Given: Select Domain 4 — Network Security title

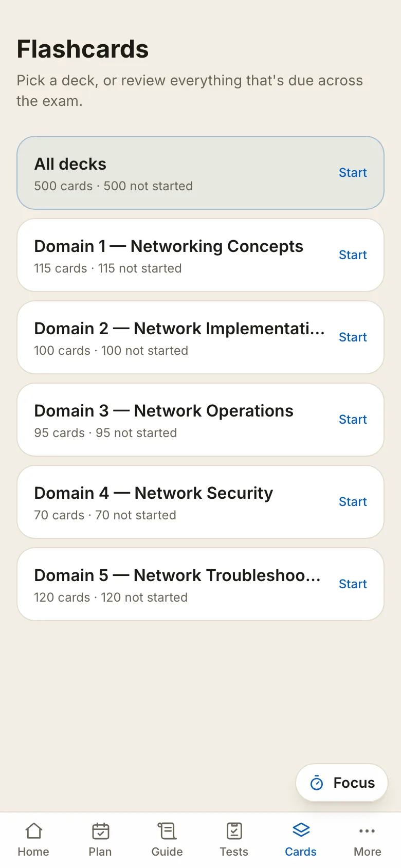Looking at the screenshot, I should click(x=154, y=493).
